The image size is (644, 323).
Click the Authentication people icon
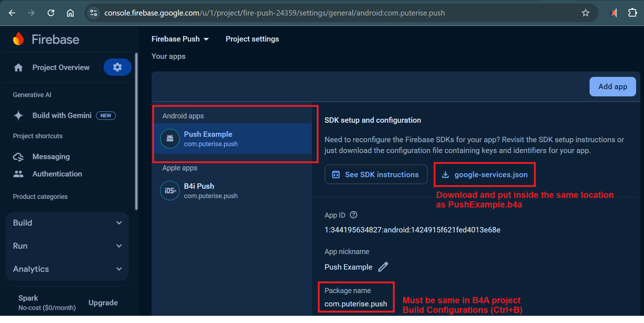tap(18, 174)
